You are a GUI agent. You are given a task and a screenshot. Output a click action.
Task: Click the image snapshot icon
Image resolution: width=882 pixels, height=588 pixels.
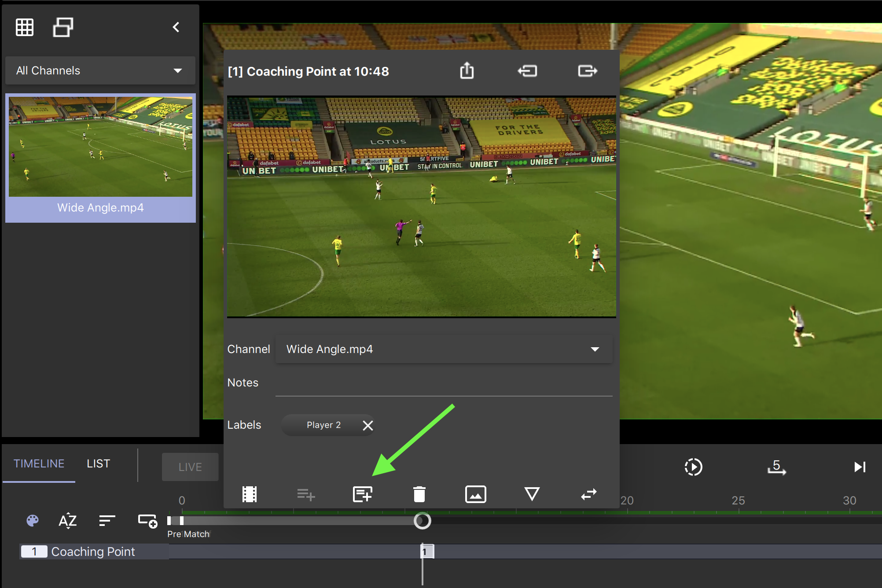pos(476,494)
